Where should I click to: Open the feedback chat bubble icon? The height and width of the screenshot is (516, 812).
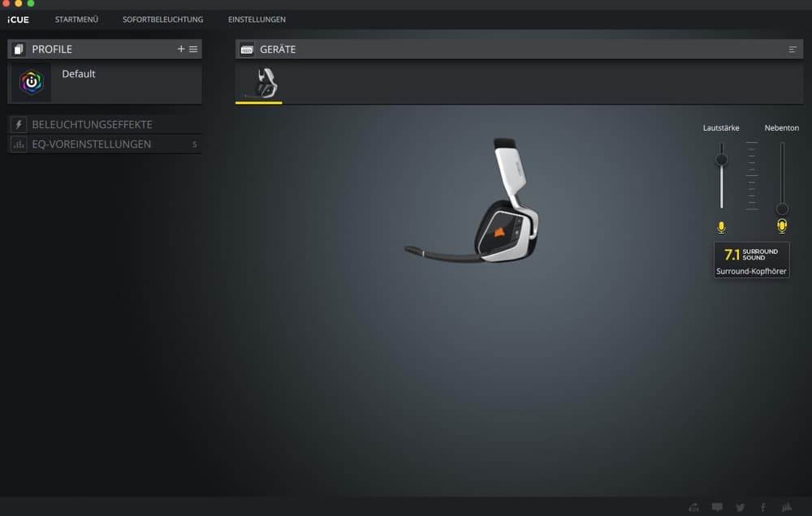pos(717,507)
